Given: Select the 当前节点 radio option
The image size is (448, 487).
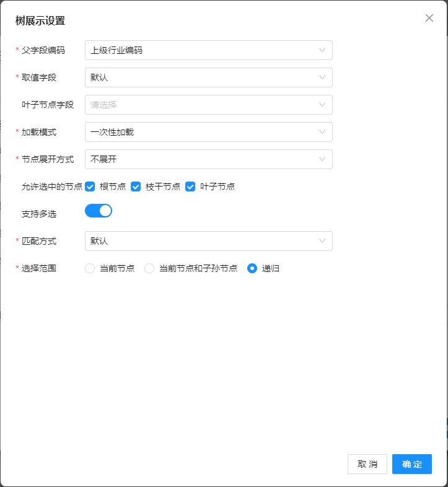Looking at the screenshot, I should (90, 268).
